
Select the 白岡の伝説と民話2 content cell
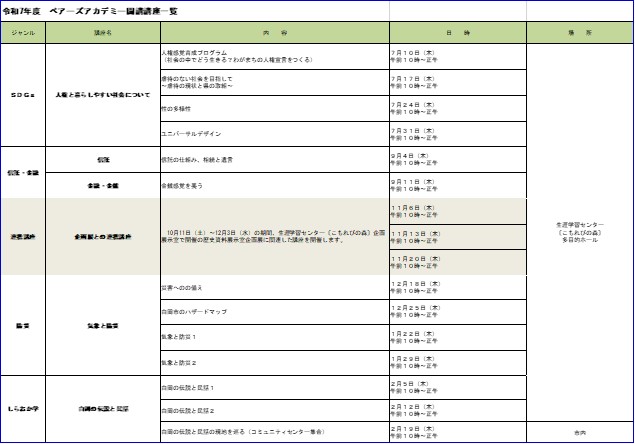[275, 410]
